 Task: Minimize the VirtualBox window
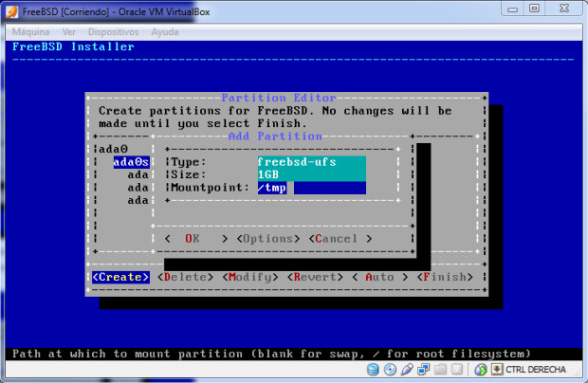[x=513, y=9]
